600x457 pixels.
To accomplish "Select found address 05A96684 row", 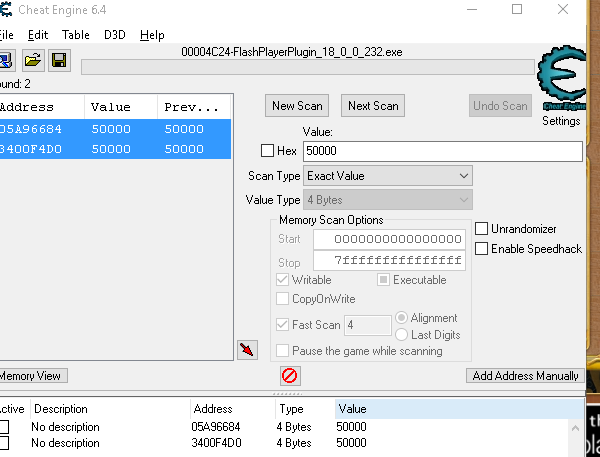I will tap(115, 129).
